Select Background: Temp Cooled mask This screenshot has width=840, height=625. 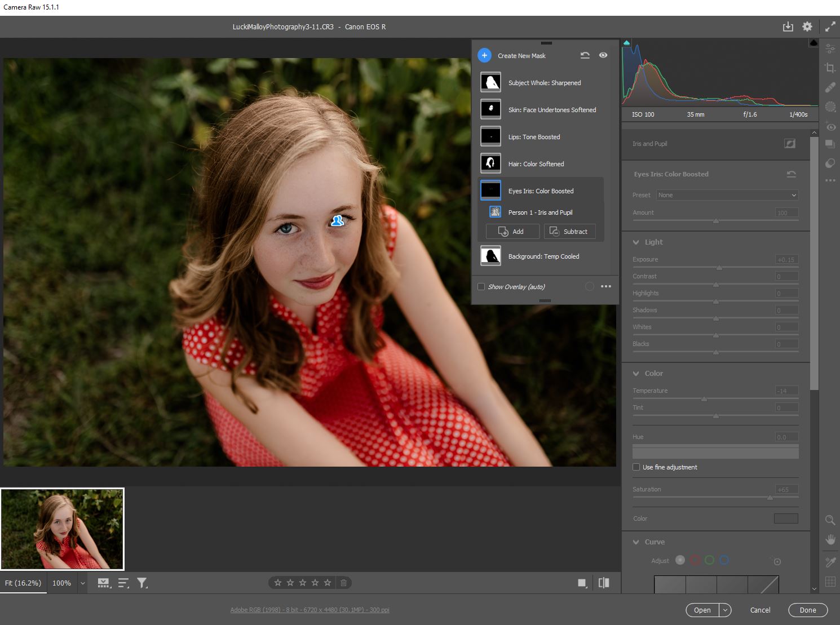pyautogui.click(x=543, y=256)
